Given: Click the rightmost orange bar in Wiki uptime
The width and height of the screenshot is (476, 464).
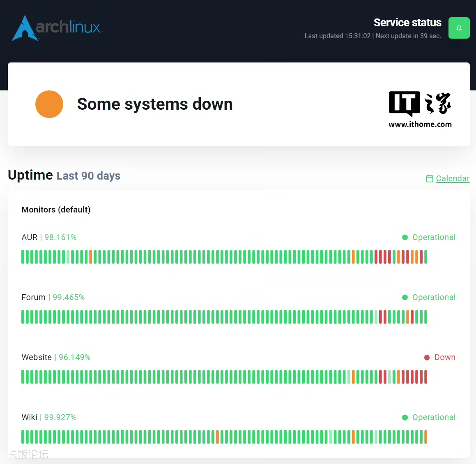Looking at the screenshot, I should point(425,437).
